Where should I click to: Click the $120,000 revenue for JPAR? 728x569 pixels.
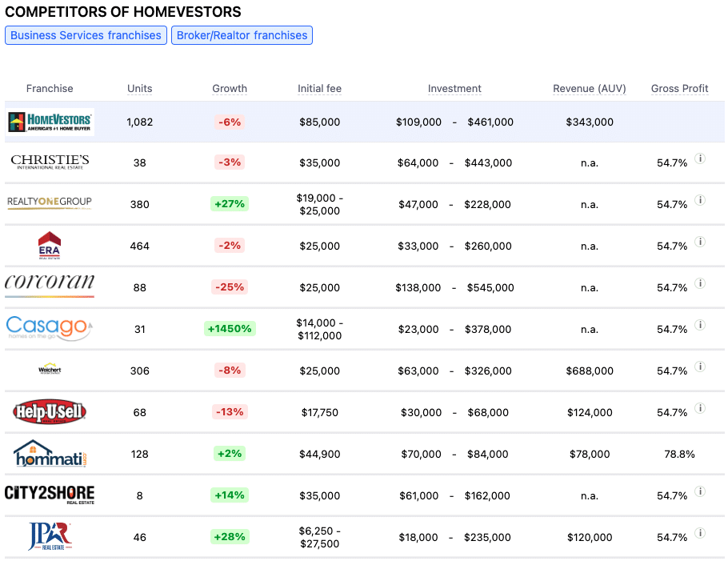pos(589,538)
